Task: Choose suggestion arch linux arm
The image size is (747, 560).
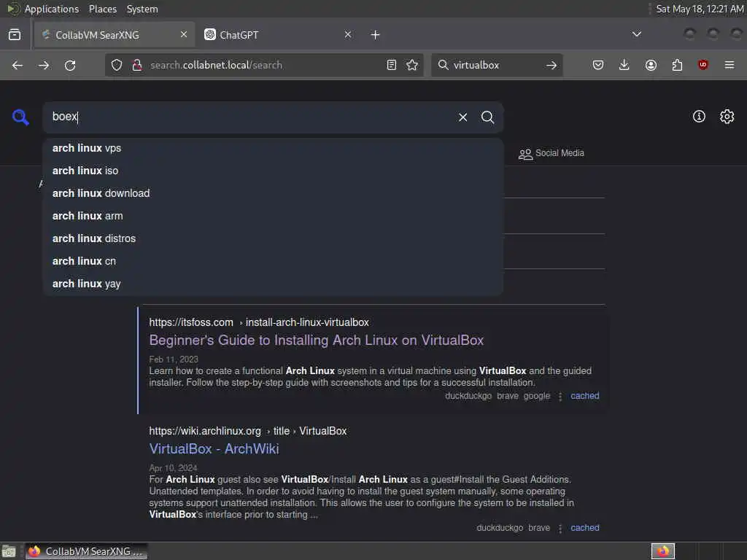Action: click(x=273, y=216)
